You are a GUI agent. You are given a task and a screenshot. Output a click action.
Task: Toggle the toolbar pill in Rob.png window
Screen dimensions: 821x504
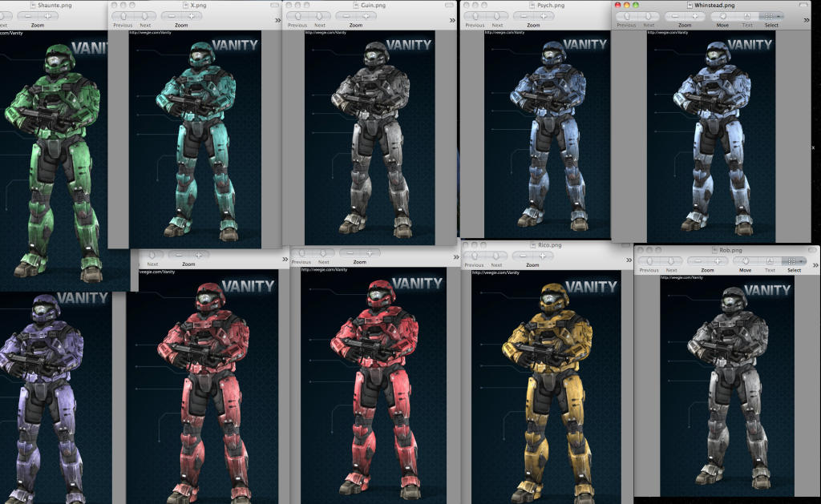point(812,250)
